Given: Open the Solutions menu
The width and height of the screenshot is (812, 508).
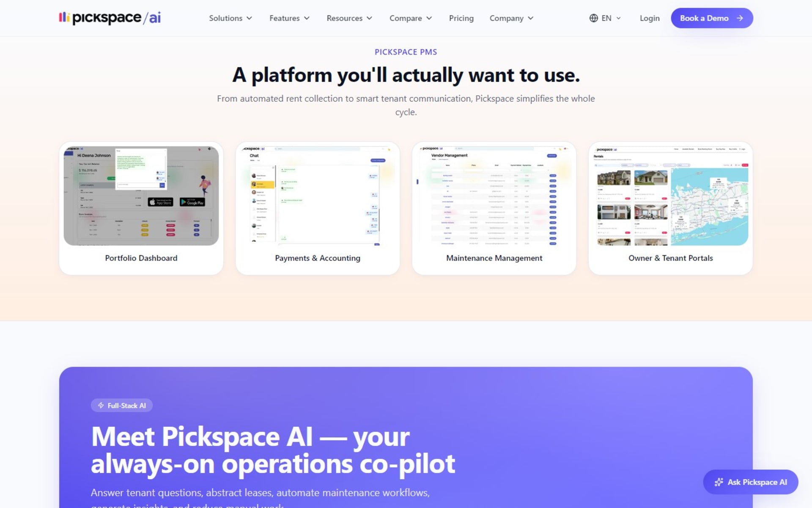Looking at the screenshot, I should [x=230, y=18].
